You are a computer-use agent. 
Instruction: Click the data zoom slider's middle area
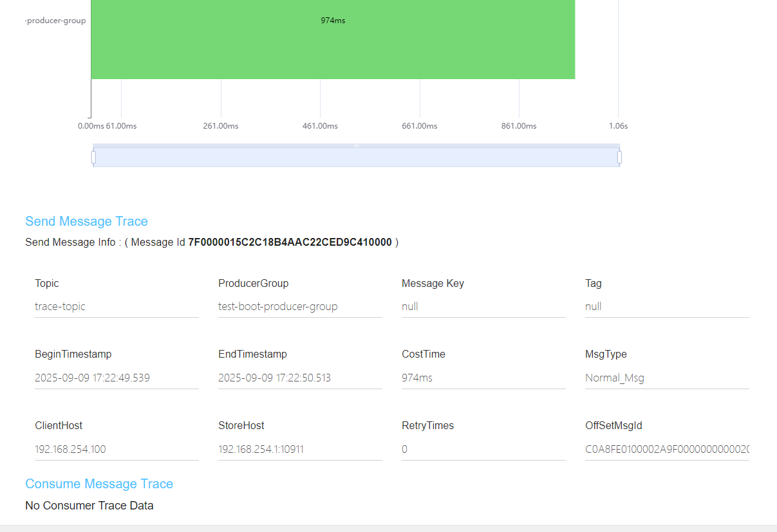tap(356, 157)
